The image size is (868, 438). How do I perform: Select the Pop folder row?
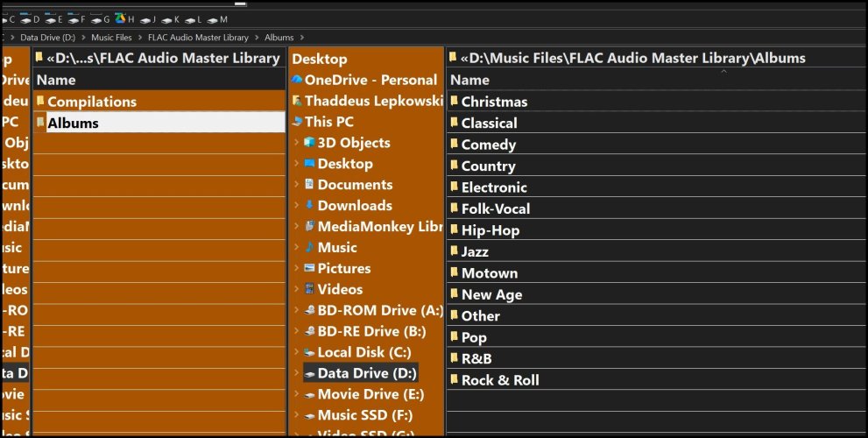tap(656, 336)
